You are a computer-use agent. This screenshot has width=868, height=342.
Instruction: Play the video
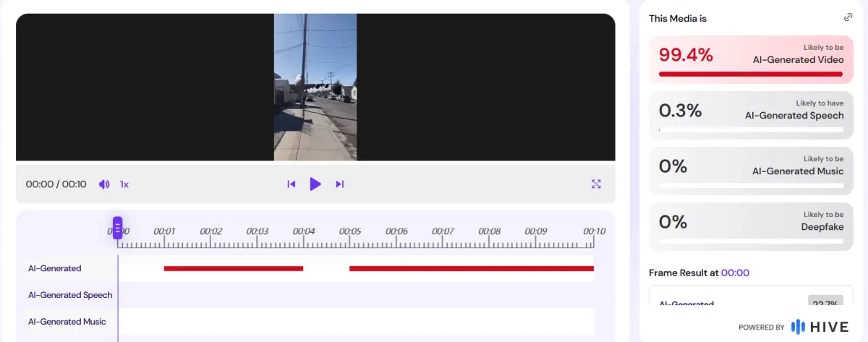pyautogui.click(x=315, y=184)
